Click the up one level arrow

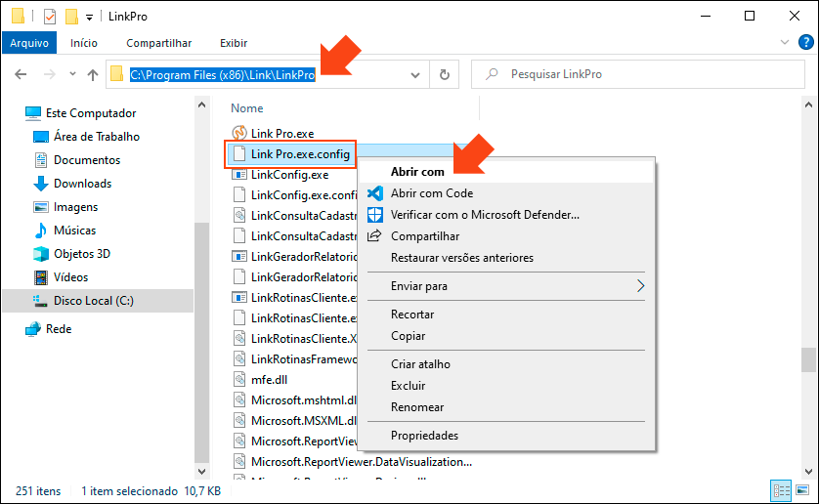93,75
